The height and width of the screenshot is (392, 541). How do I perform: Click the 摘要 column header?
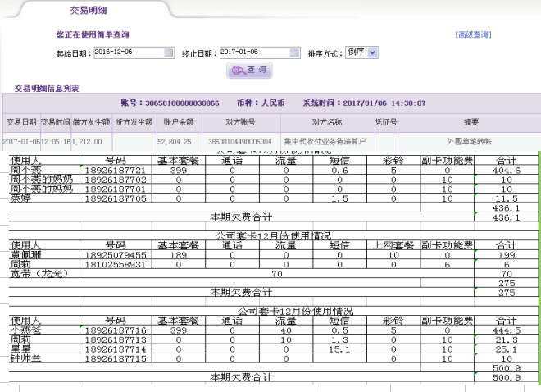click(471, 122)
